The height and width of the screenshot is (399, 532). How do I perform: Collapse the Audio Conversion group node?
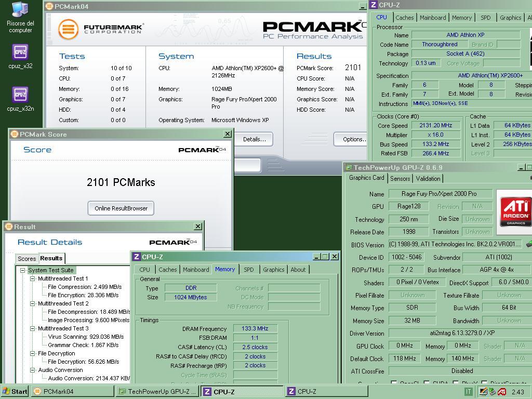pos(32,370)
